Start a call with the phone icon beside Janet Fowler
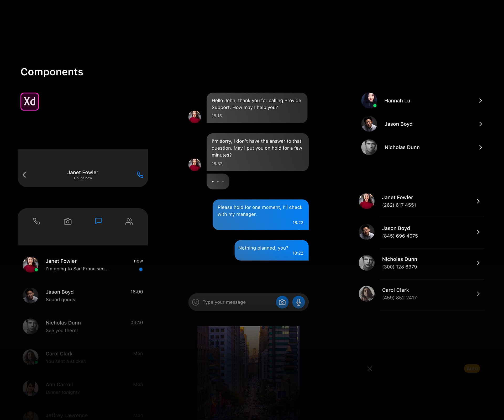This screenshot has height=420, width=504. tap(140, 175)
